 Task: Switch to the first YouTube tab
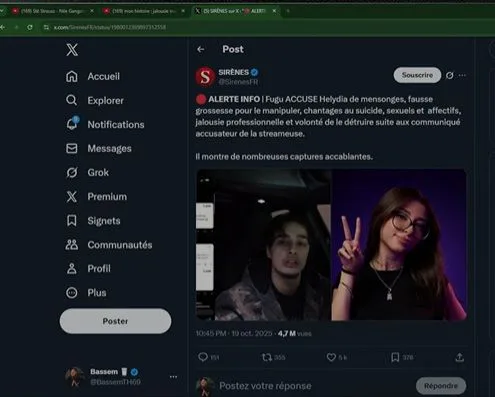tap(53, 11)
